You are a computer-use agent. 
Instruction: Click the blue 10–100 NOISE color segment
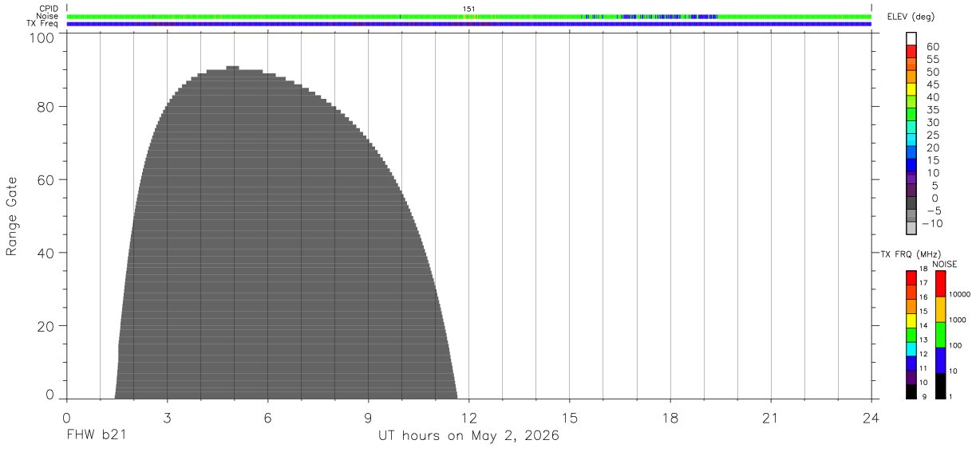941,360
